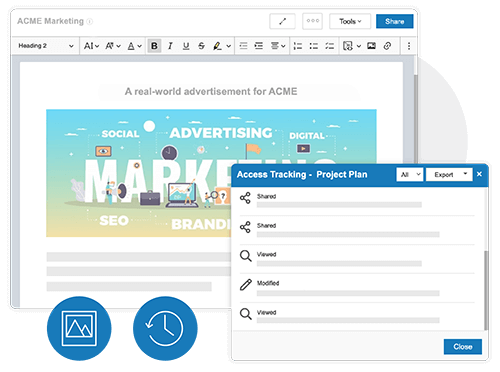Open the font color dropdown
The height and width of the screenshot is (372, 500).
(x=134, y=46)
